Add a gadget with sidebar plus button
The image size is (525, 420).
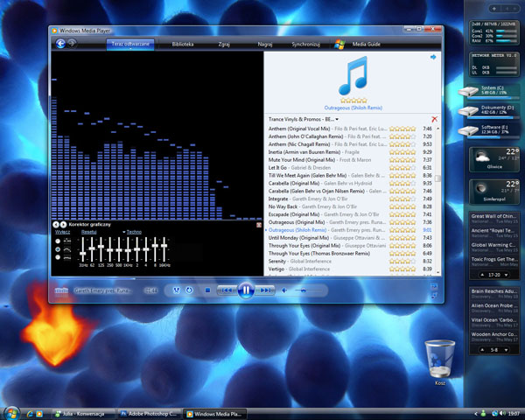pyautogui.click(x=493, y=9)
